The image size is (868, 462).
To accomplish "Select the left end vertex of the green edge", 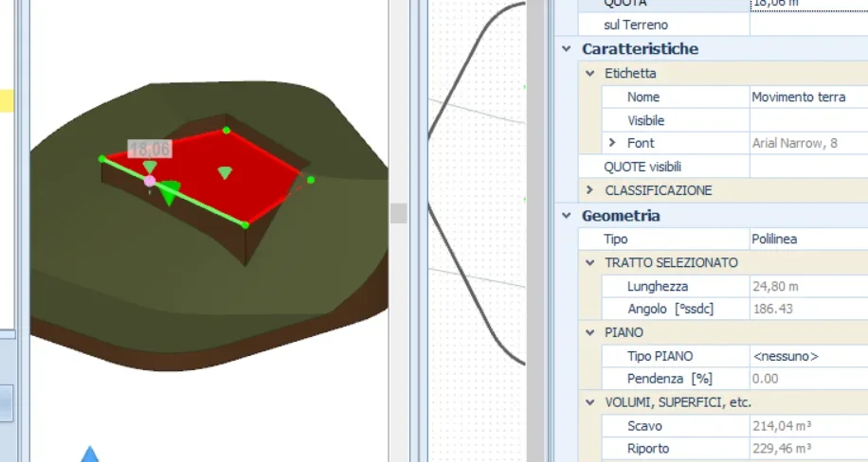I will click(102, 158).
